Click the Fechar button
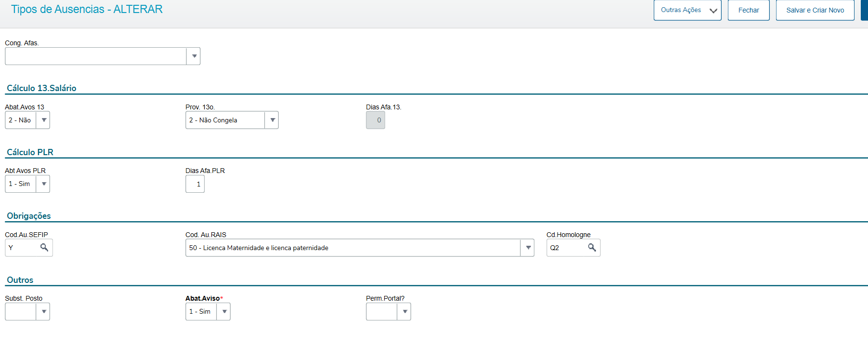 [x=748, y=10]
